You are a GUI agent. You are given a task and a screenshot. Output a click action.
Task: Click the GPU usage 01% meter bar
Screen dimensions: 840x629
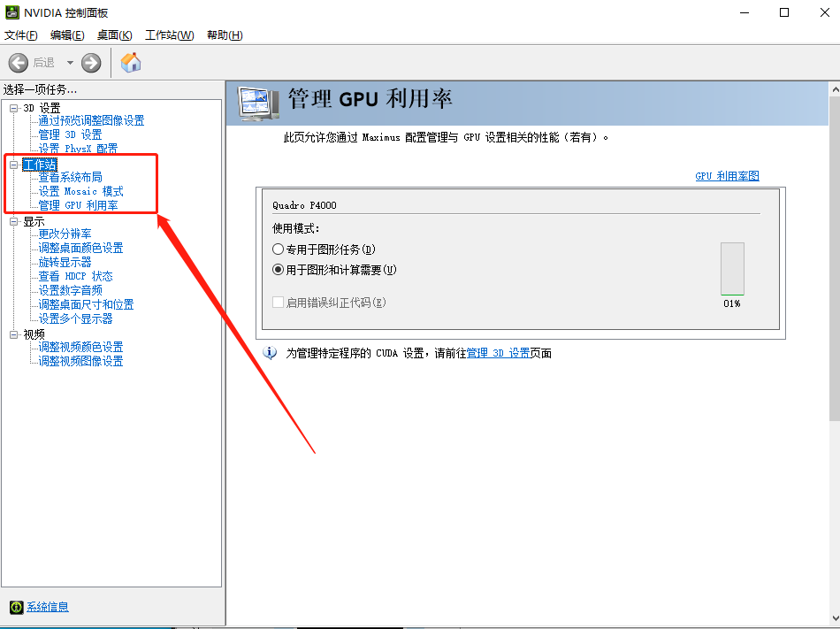tap(732, 269)
